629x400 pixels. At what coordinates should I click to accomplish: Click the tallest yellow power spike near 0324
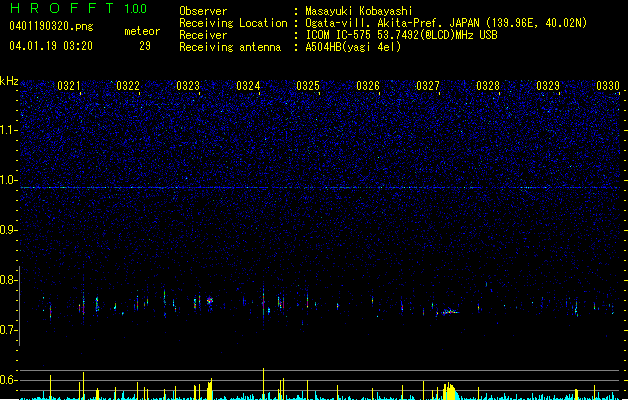pyautogui.click(x=264, y=383)
